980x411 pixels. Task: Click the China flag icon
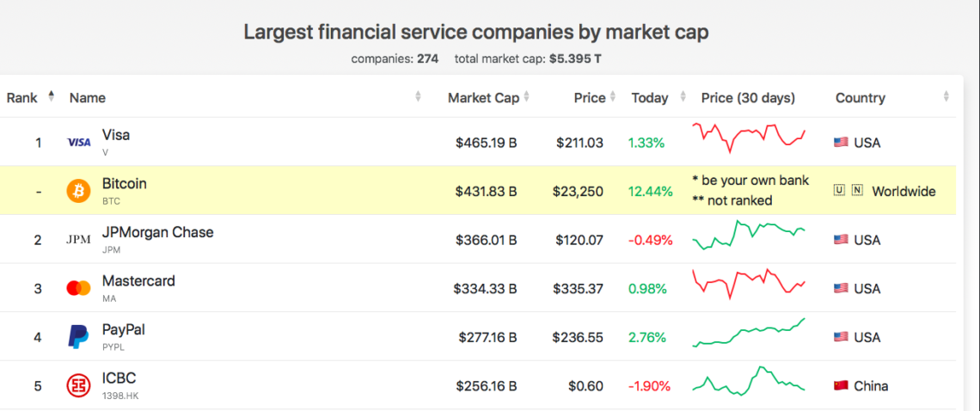(841, 386)
